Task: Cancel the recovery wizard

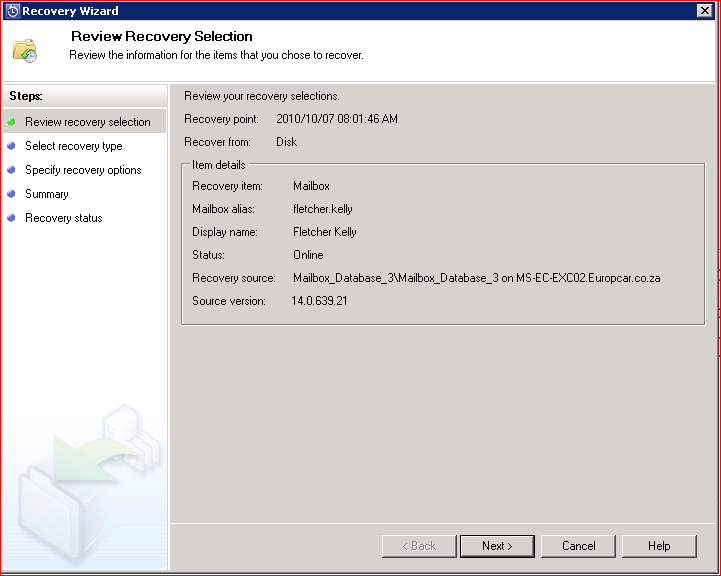Action: tap(578, 546)
